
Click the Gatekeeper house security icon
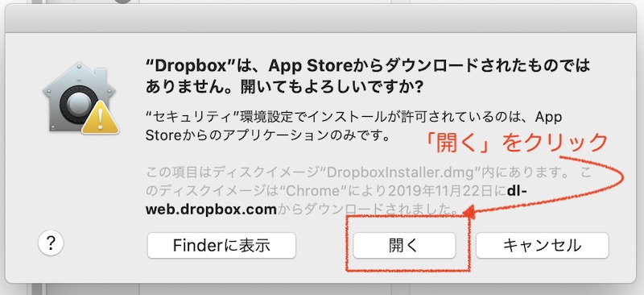pos(80,98)
